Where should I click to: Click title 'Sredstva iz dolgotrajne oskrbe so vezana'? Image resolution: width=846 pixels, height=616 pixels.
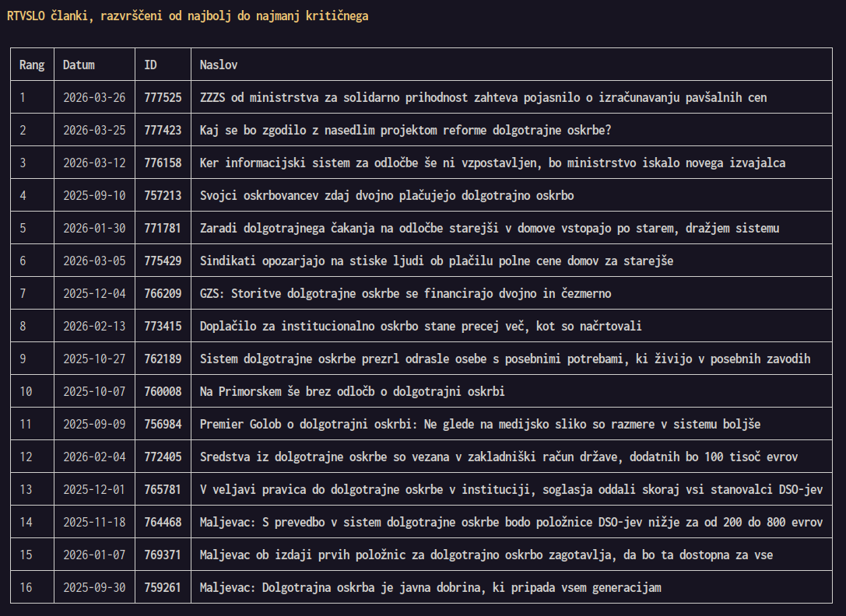click(325, 457)
